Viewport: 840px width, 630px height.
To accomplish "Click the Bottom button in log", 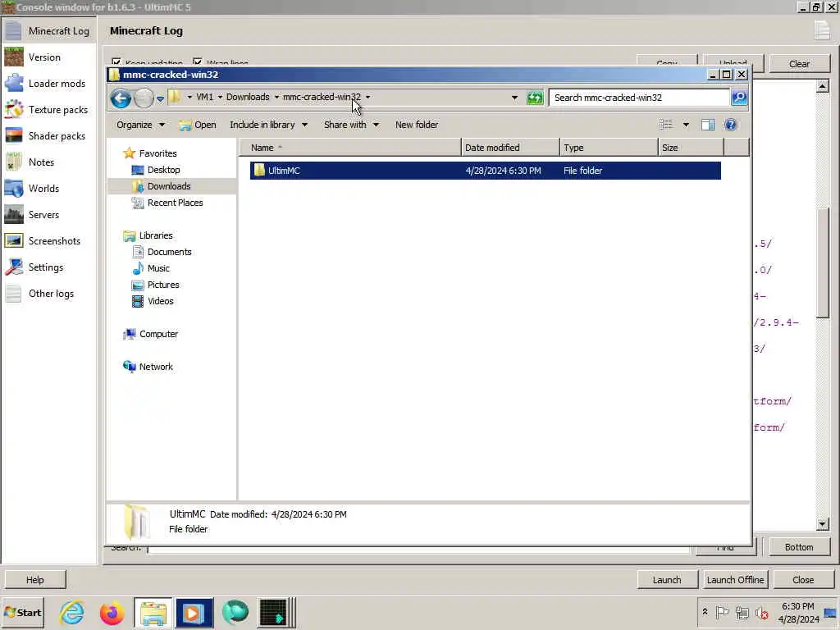I will [799, 547].
